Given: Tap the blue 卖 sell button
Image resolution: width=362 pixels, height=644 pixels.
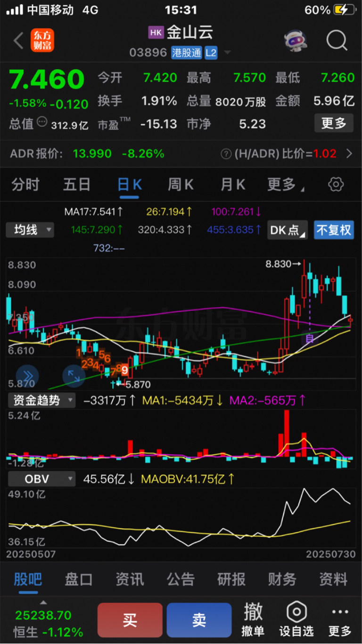Looking at the screenshot, I should (199, 620).
